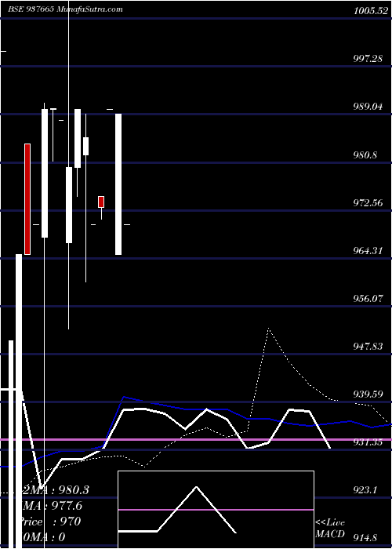Viewport: 392px width, 549px height.
Task: Click the small red candlestick near 972.56
Action: click(x=101, y=202)
